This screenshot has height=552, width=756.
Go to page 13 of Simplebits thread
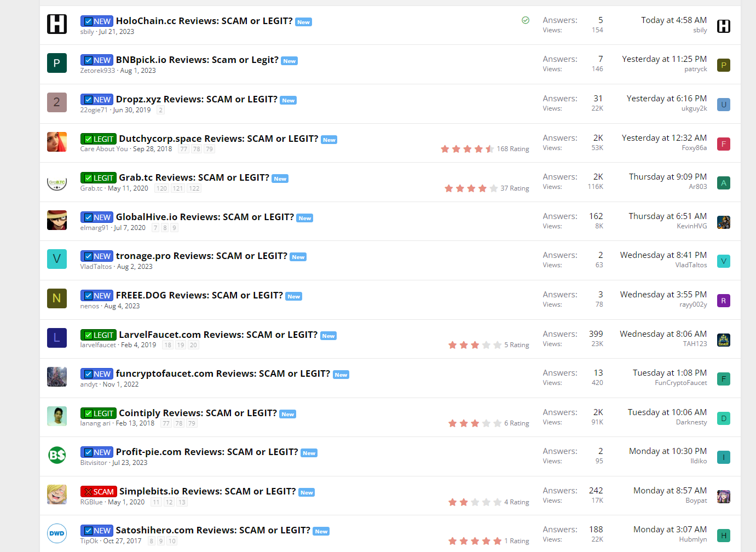click(182, 502)
